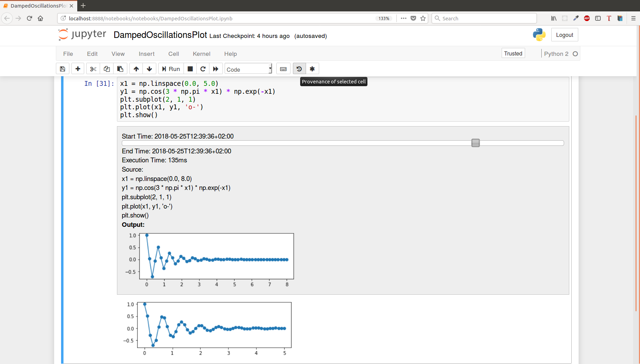Open Firefox hamburger menu
The image size is (640, 364).
(633, 18)
